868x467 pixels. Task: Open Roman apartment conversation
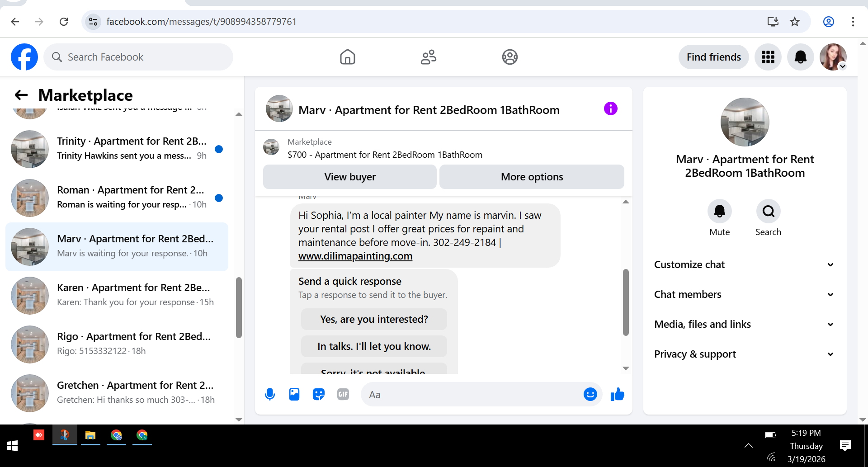117,198
